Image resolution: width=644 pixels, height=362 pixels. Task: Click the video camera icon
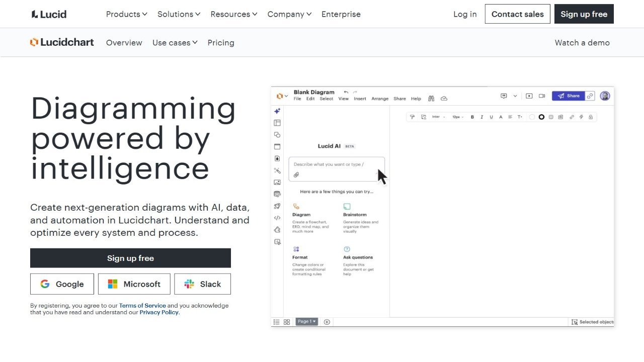click(542, 96)
